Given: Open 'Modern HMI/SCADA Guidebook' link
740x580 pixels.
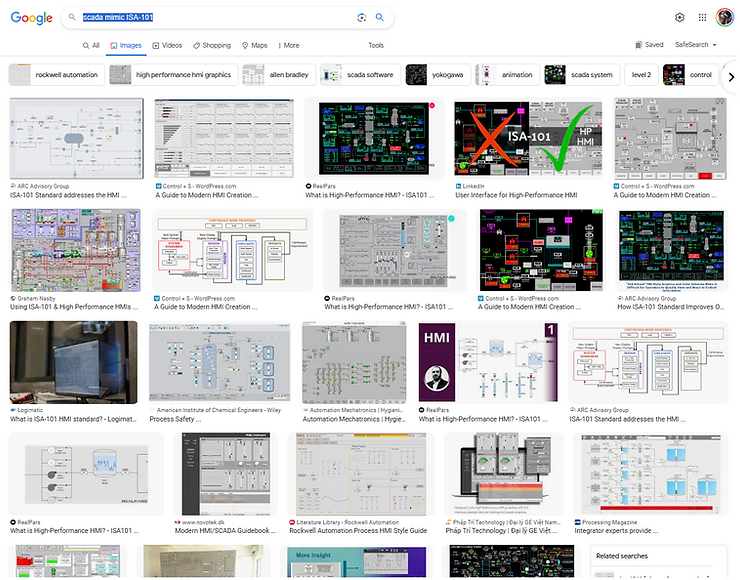Looking at the screenshot, I should pyautogui.click(x=225, y=530).
